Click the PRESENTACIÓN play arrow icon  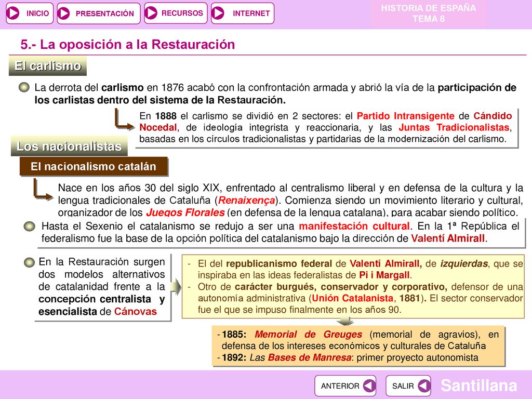pos(64,14)
